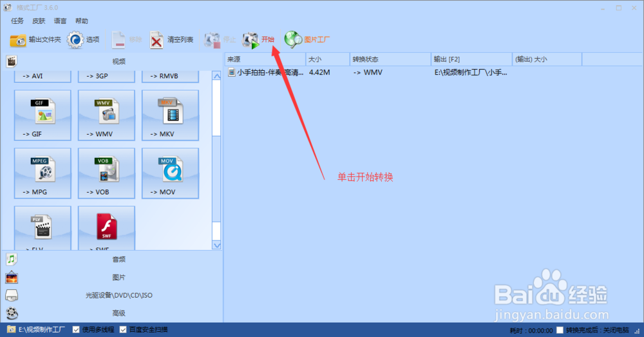Viewport: 644px width, 337px height.
Task: Click the 移除 remove button
Action: tap(126, 40)
